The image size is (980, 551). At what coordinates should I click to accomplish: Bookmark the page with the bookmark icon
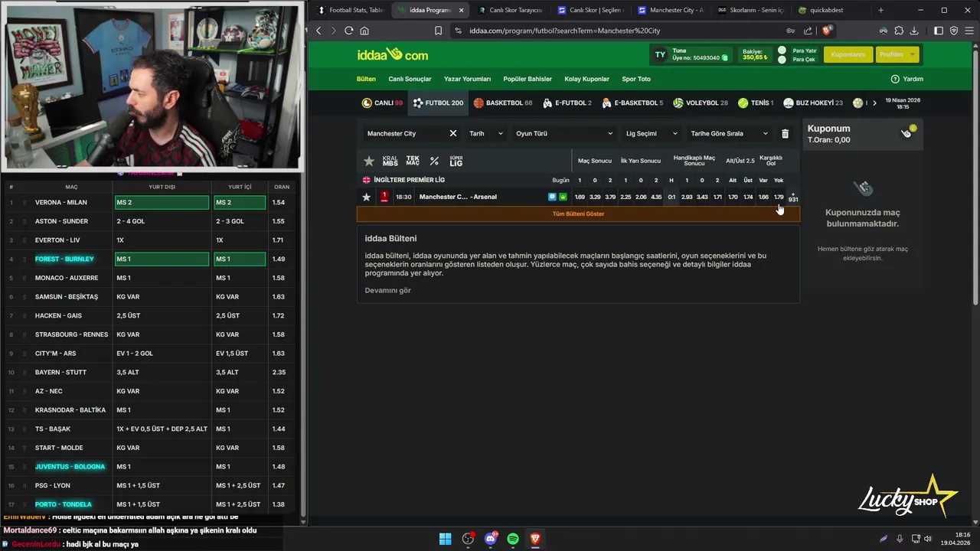pos(438,31)
